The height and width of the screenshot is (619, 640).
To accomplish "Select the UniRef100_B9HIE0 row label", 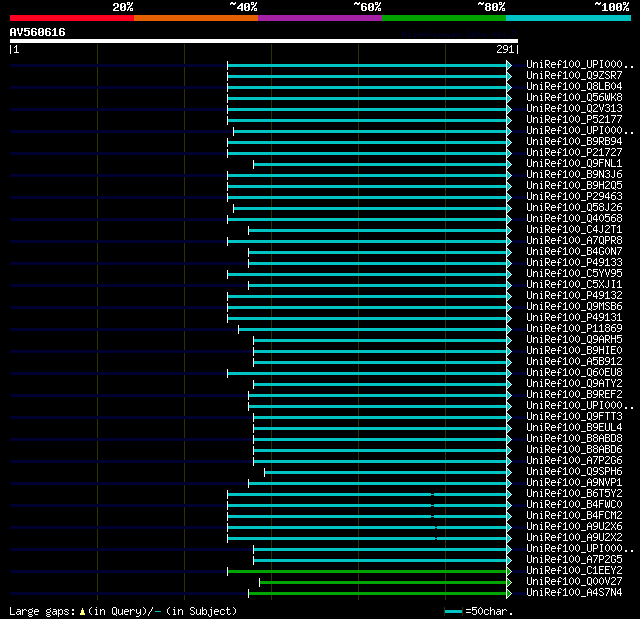I will [x=574, y=351].
